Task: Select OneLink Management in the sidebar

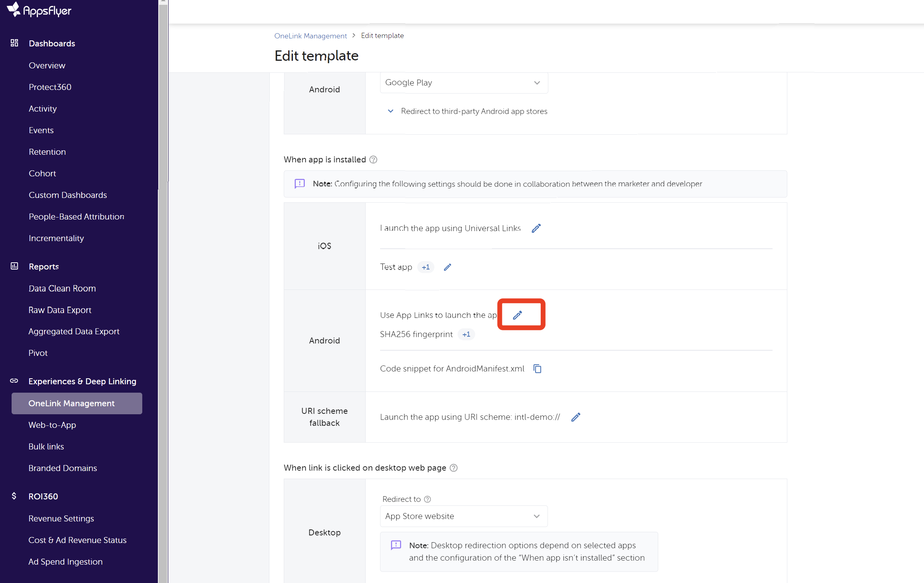Action: click(x=77, y=403)
